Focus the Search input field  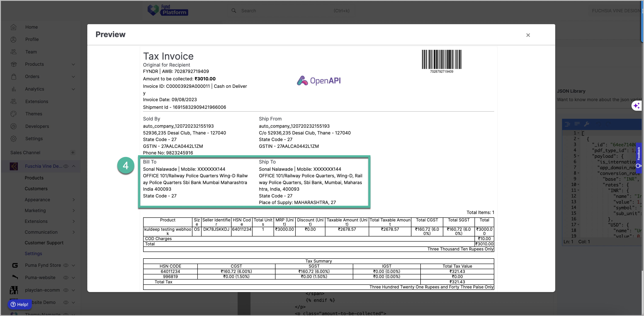pyautogui.click(x=291, y=11)
